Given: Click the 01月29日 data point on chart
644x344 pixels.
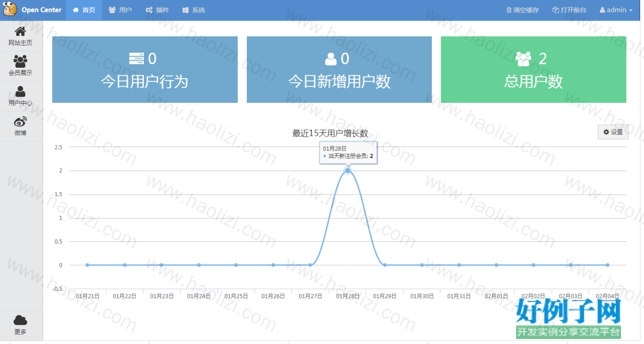Looking at the screenshot, I should pos(385,265).
